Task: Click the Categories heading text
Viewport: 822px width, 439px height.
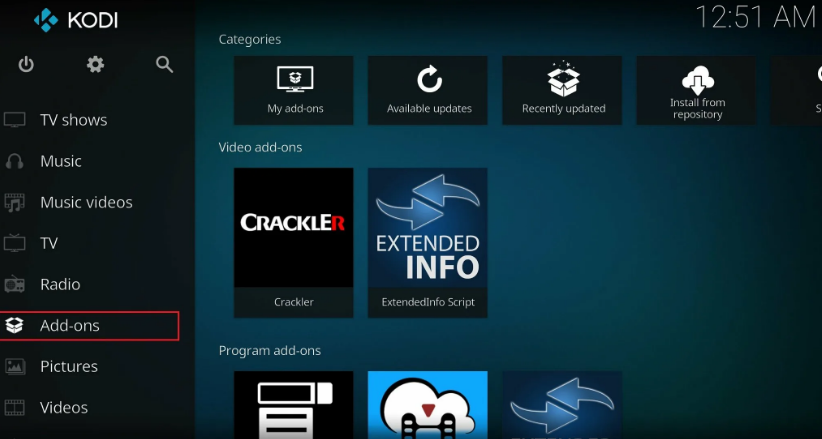Action: click(250, 40)
